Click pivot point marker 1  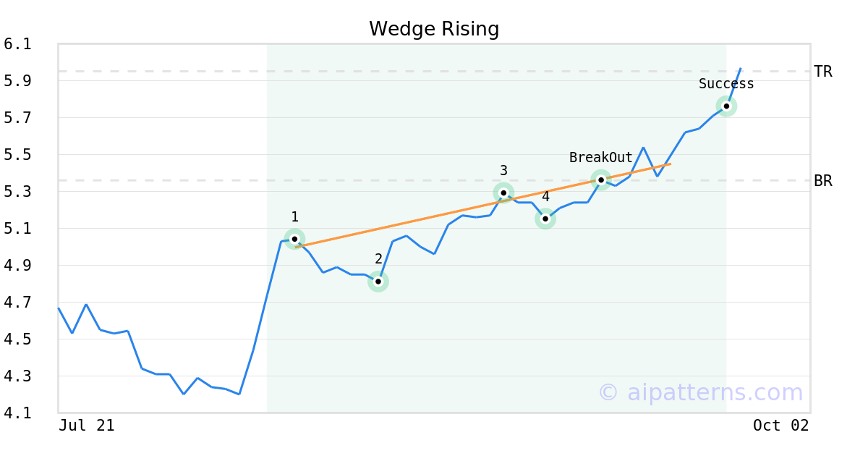click(294, 239)
